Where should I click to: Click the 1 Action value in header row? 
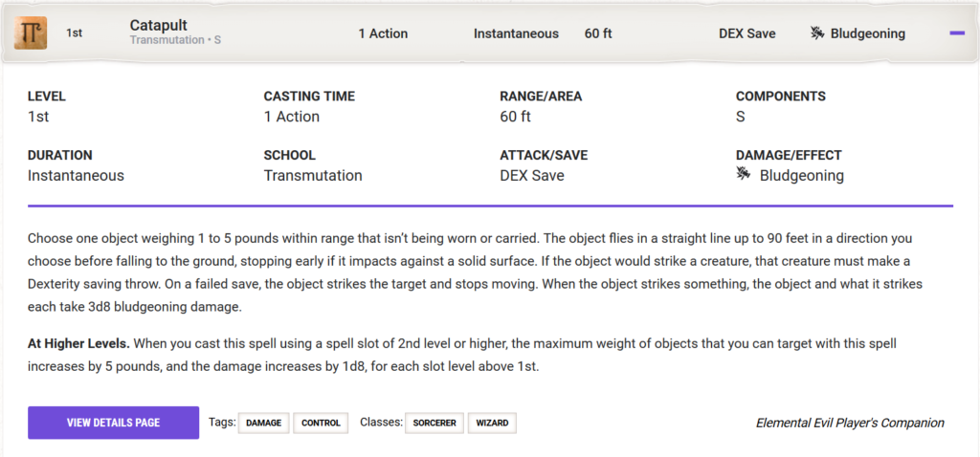click(x=383, y=33)
